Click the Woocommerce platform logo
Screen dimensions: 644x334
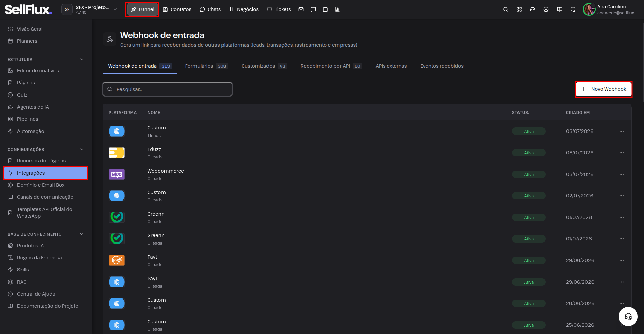(x=117, y=174)
